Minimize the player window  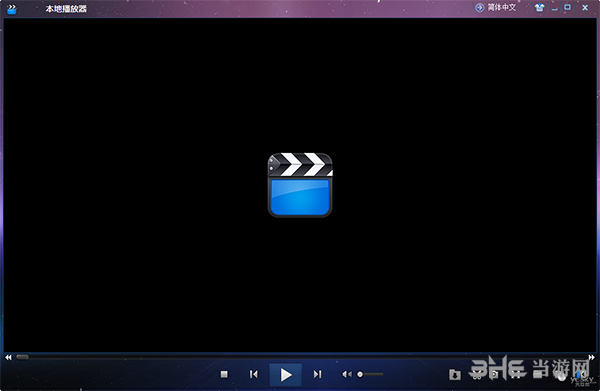[x=554, y=8]
